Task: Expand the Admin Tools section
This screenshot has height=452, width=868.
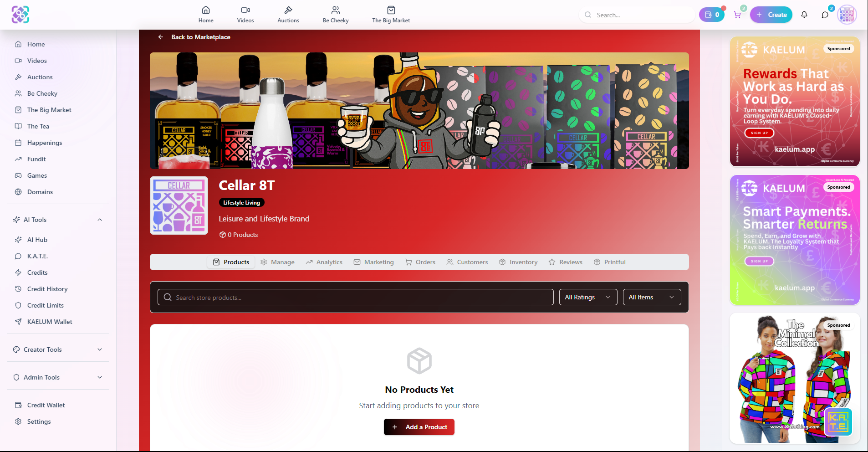Action: (58, 377)
